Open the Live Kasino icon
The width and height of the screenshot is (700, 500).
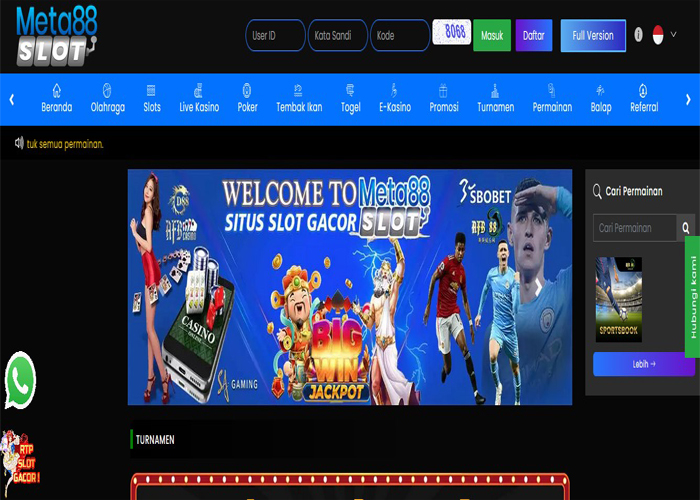point(199,90)
